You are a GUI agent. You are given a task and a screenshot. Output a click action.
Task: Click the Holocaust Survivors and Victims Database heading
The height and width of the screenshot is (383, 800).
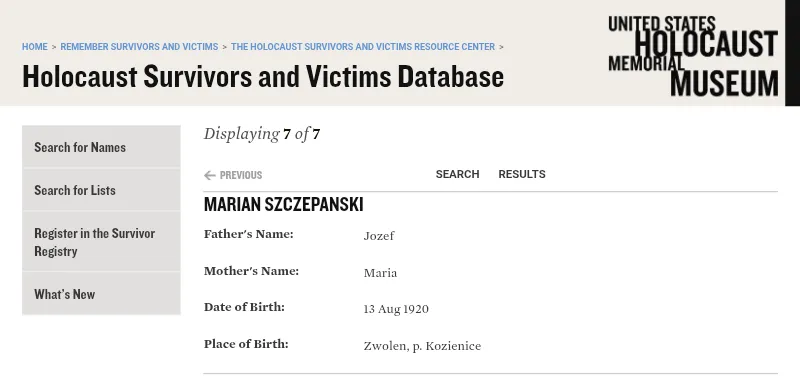point(263,77)
